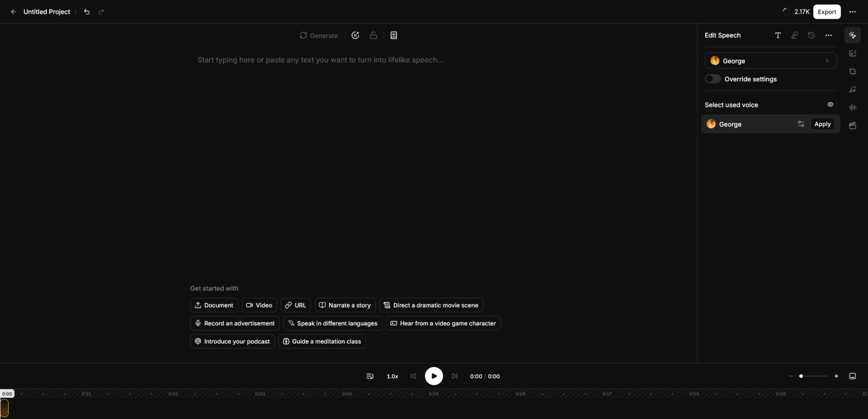Choose Guide a meditation class
The width and height of the screenshot is (868, 419).
tap(322, 341)
